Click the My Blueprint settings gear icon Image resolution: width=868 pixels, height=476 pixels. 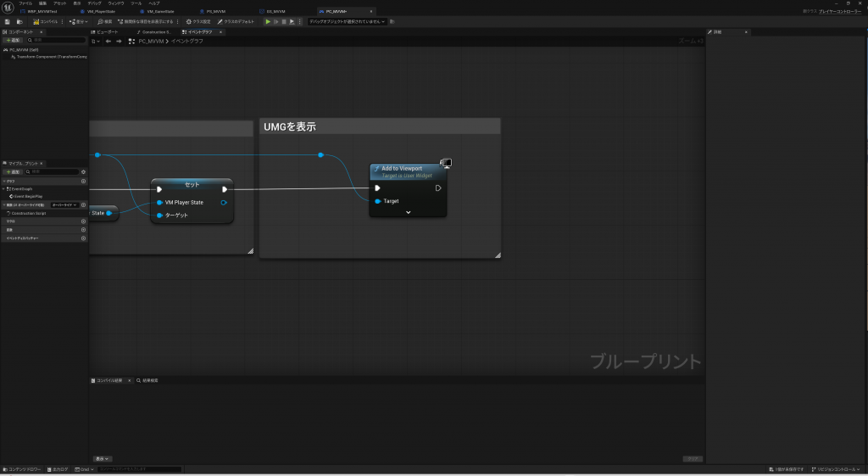83,171
